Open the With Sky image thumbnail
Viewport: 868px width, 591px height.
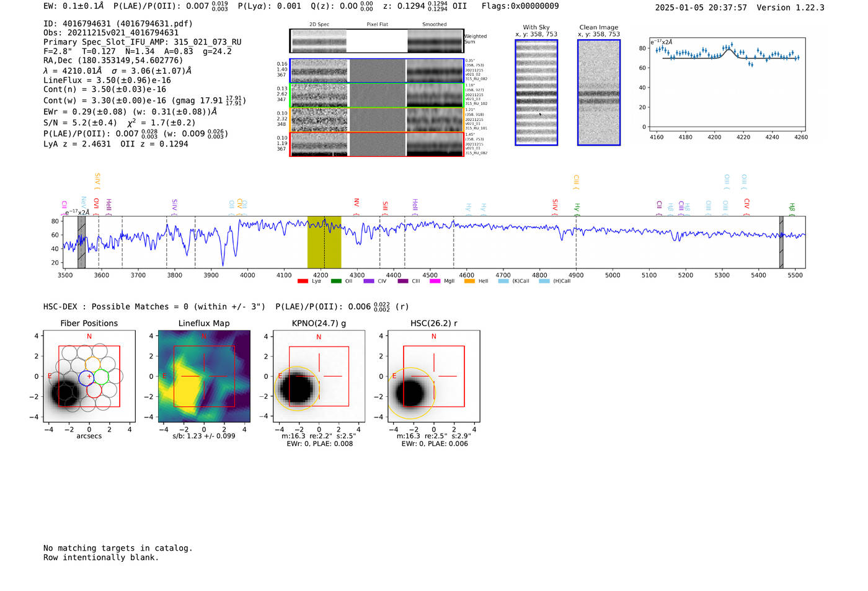coord(536,92)
